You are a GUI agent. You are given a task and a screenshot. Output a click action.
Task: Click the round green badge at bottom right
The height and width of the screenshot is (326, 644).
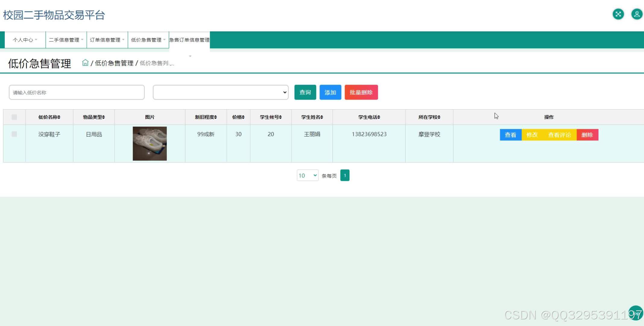click(636, 313)
